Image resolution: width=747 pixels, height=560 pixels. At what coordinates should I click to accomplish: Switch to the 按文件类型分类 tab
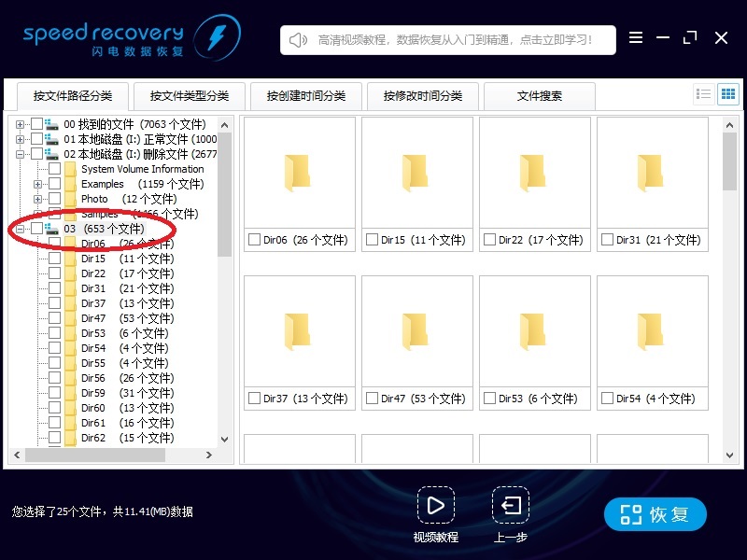[x=192, y=95]
